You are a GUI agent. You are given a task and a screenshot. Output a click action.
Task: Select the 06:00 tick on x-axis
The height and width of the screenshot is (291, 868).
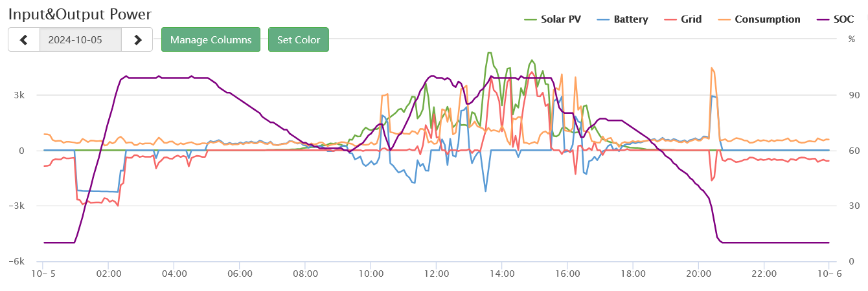[239, 274]
